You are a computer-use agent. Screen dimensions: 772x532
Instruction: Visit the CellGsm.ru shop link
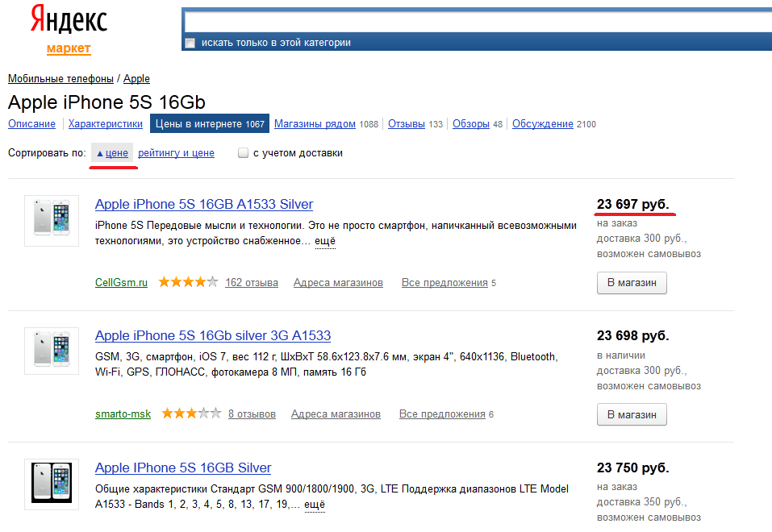coord(121,282)
